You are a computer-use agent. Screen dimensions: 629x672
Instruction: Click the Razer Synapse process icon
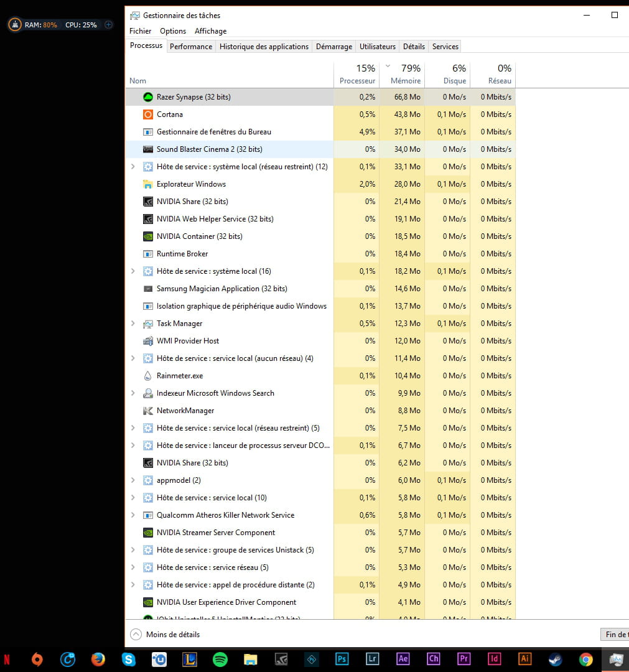point(148,97)
